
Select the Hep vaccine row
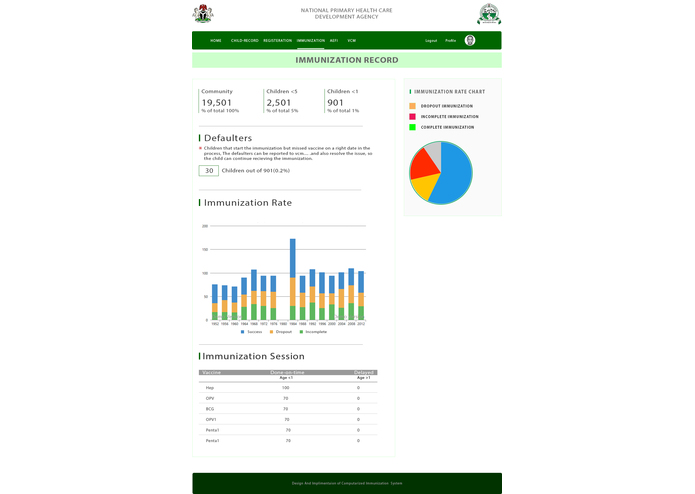coord(288,388)
